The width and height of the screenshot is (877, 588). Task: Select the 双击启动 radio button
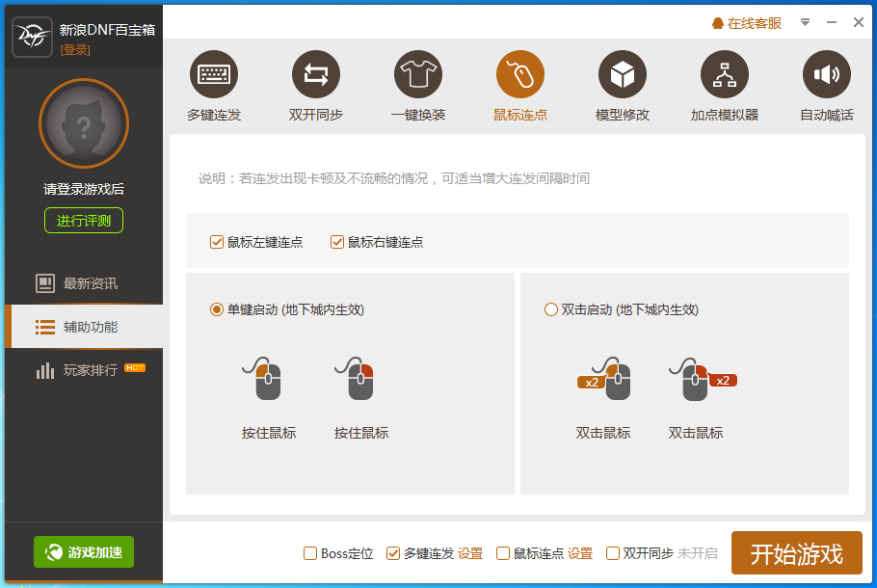(549, 309)
